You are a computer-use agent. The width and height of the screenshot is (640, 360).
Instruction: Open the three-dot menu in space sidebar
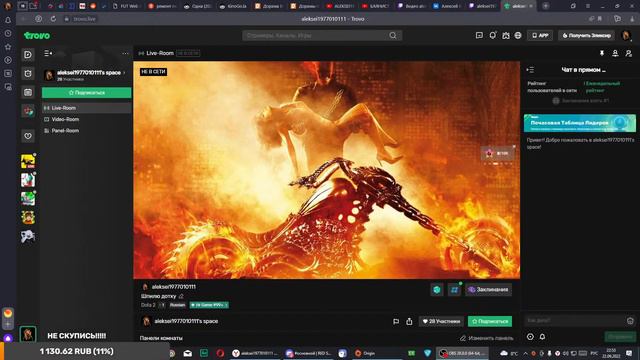point(125,53)
